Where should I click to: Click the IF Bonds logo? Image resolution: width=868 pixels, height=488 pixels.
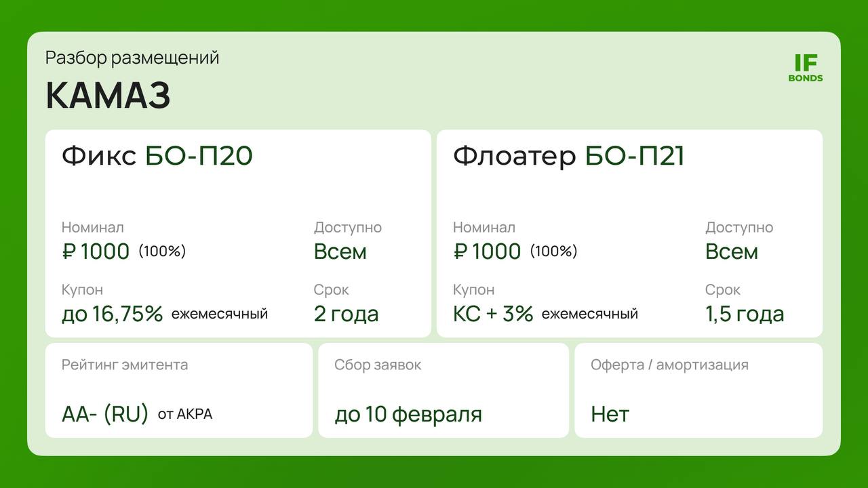(806, 68)
